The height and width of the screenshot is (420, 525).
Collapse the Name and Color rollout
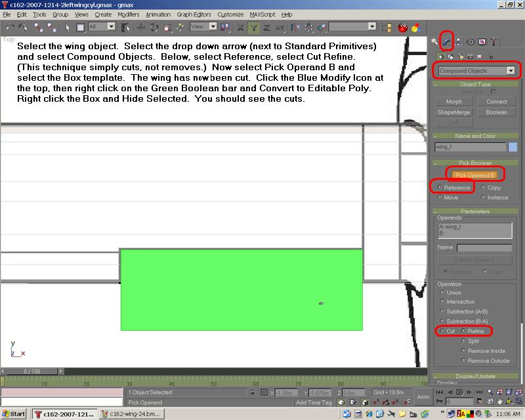tap(475, 136)
